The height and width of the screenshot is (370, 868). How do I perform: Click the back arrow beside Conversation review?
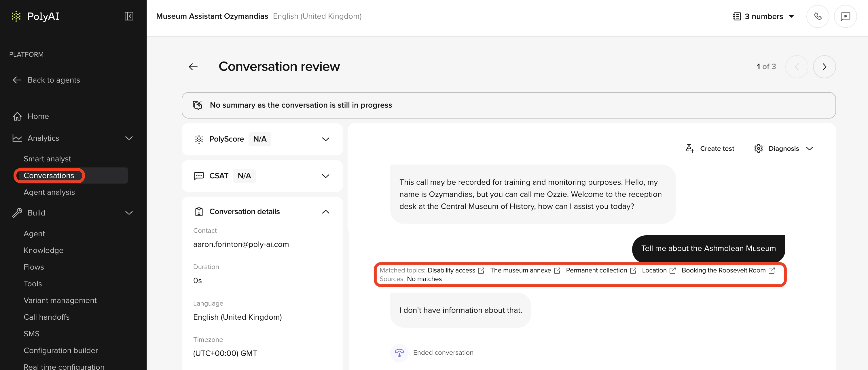pyautogui.click(x=193, y=67)
